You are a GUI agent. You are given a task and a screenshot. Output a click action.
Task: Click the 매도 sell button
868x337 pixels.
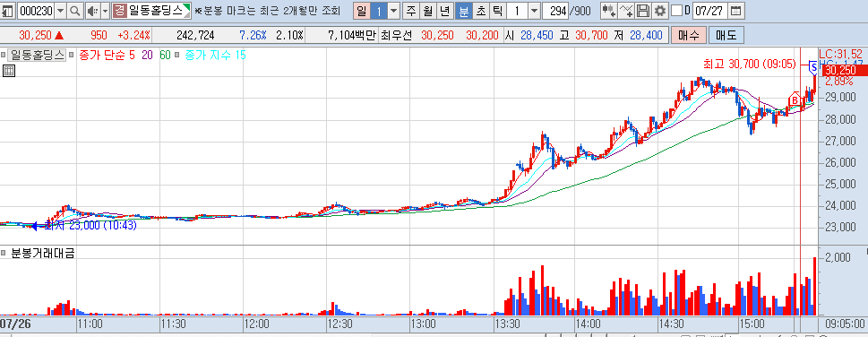(x=726, y=36)
